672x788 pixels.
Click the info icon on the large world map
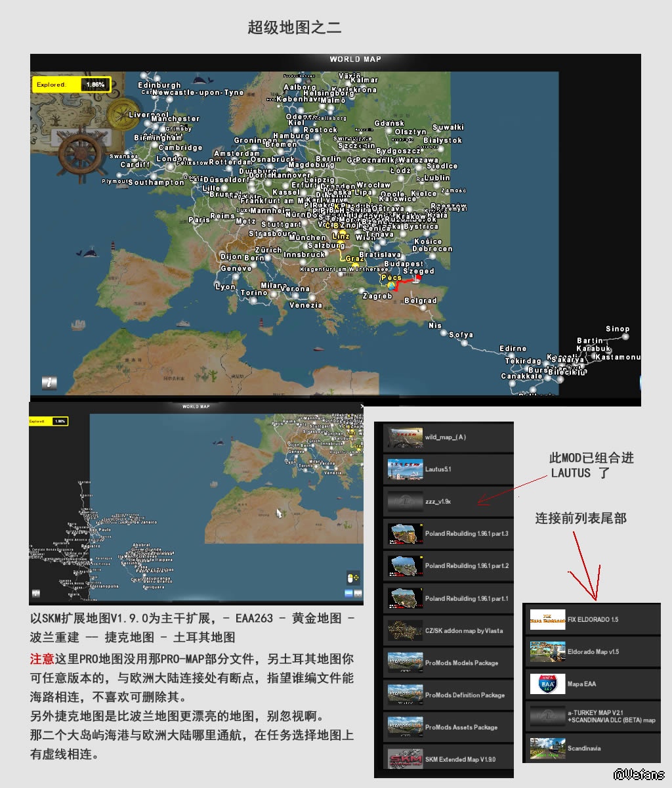[49, 382]
